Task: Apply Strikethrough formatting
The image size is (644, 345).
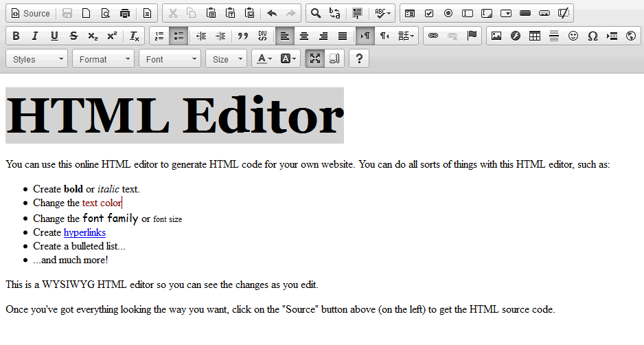Action: tap(73, 36)
